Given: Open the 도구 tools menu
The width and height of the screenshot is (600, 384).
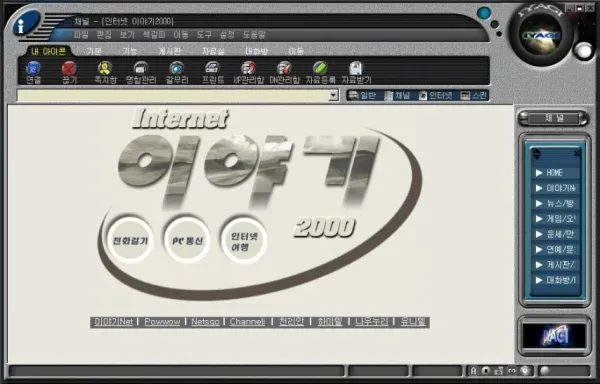Looking at the screenshot, I should [x=204, y=35].
